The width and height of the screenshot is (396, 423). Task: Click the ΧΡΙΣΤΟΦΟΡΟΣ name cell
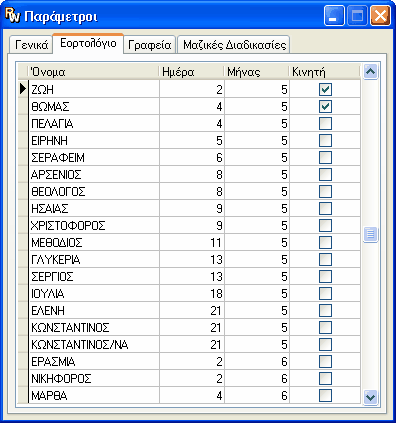point(94,225)
